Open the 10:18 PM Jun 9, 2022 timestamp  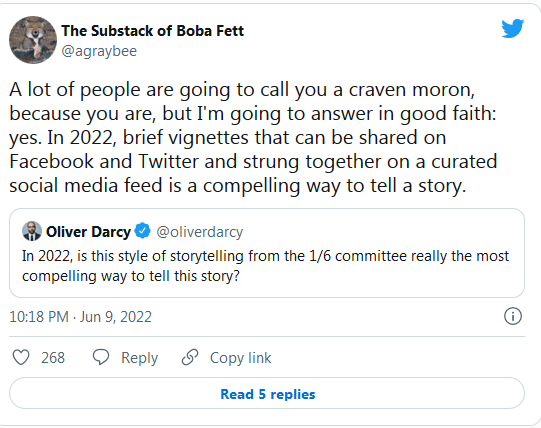tap(80, 317)
